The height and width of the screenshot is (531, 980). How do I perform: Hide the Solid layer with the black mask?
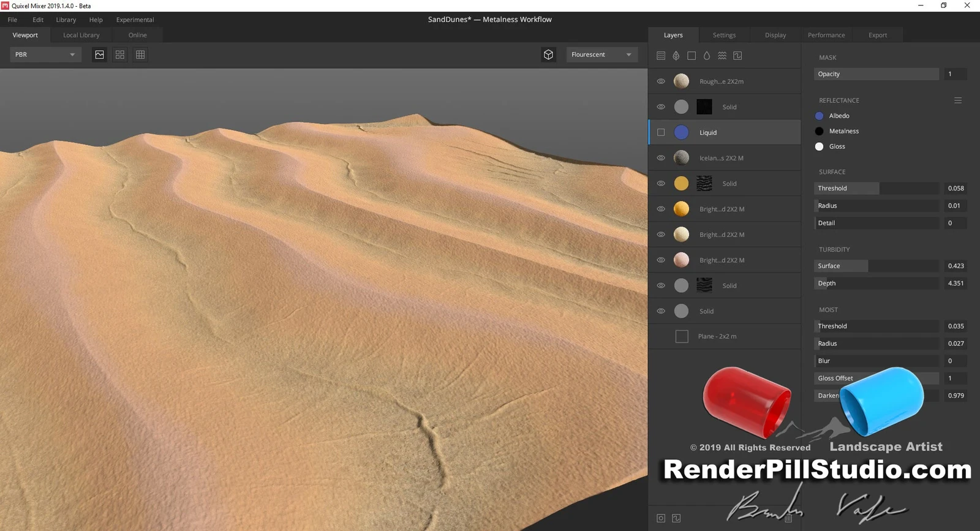(x=661, y=107)
